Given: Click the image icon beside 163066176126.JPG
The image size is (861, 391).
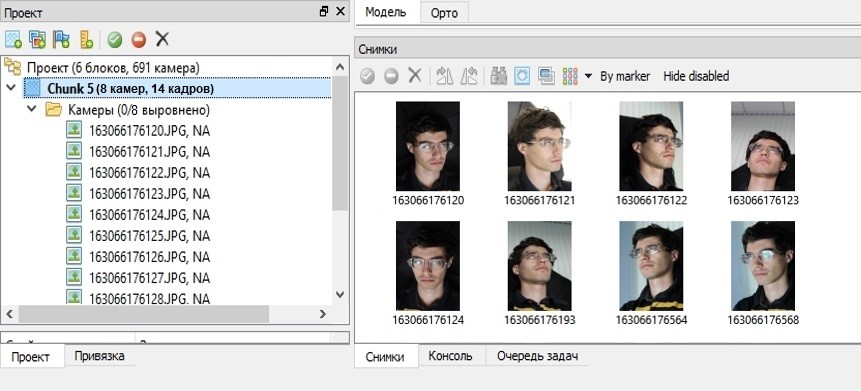Looking at the screenshot, I should click(x=74, y=256).
